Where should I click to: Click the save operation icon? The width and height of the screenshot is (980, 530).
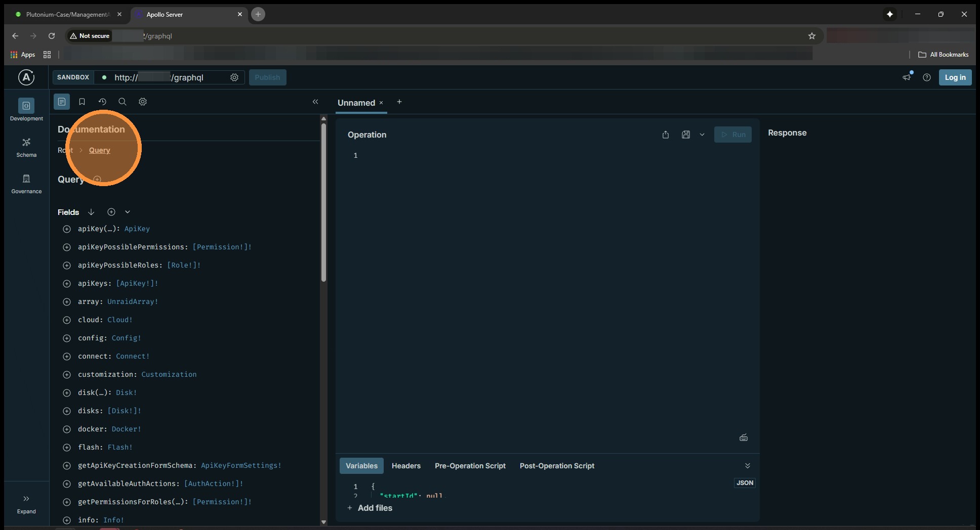pos(686,135)
